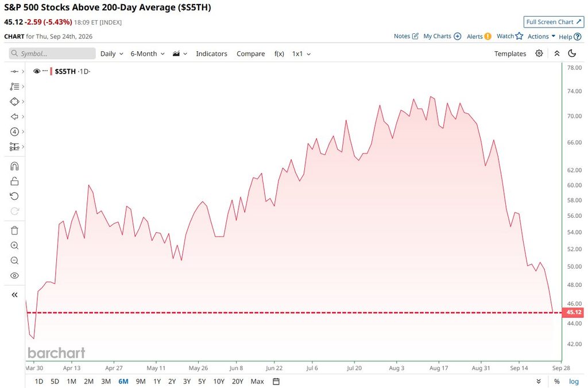Toggle the log scale option
This screenshot has height=388, width=588.
pyautogui.click(x=574, y=381)
